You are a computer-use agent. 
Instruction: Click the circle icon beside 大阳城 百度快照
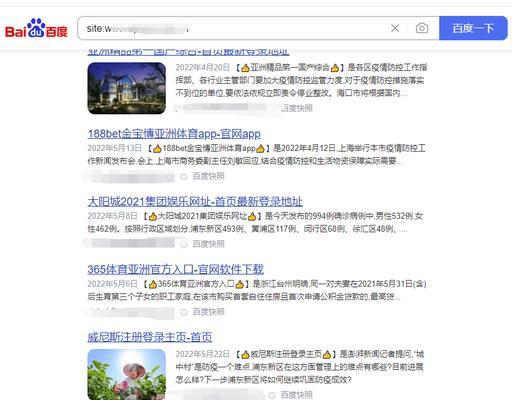click(x=184, y=244)
